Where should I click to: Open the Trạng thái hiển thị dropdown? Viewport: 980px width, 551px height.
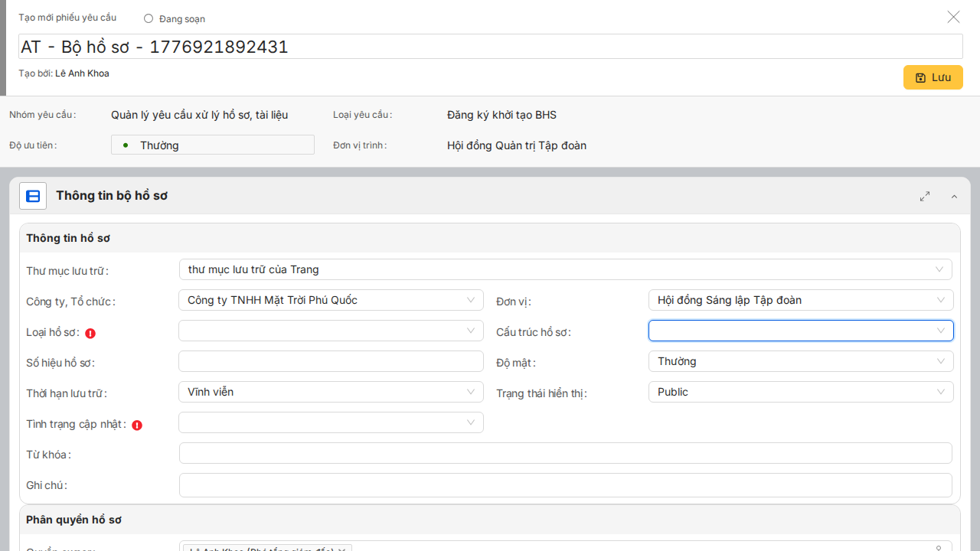tap(800, 392)
